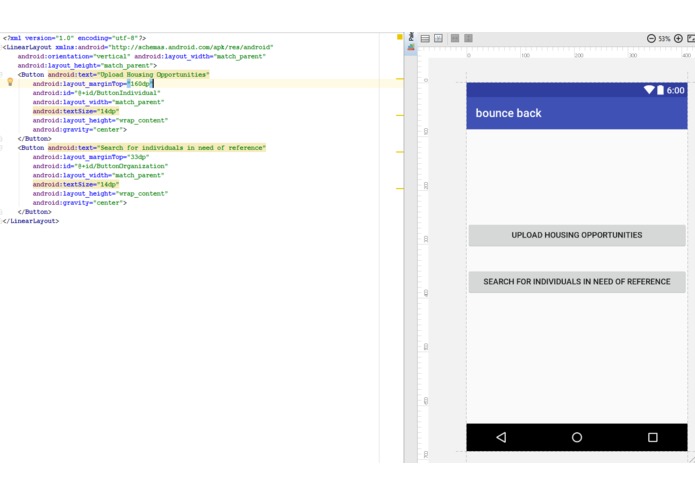Click the third dark gray toolbar icon
Screen dimensions: 695x494
pyautogui.click(x=455, y=39)
